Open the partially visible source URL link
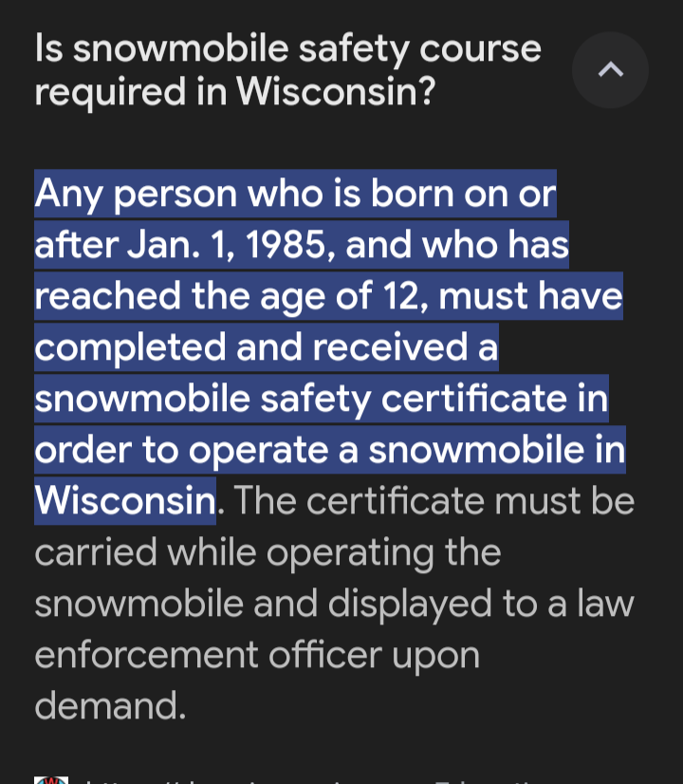 pyautogui.click(x=310, y=780)
